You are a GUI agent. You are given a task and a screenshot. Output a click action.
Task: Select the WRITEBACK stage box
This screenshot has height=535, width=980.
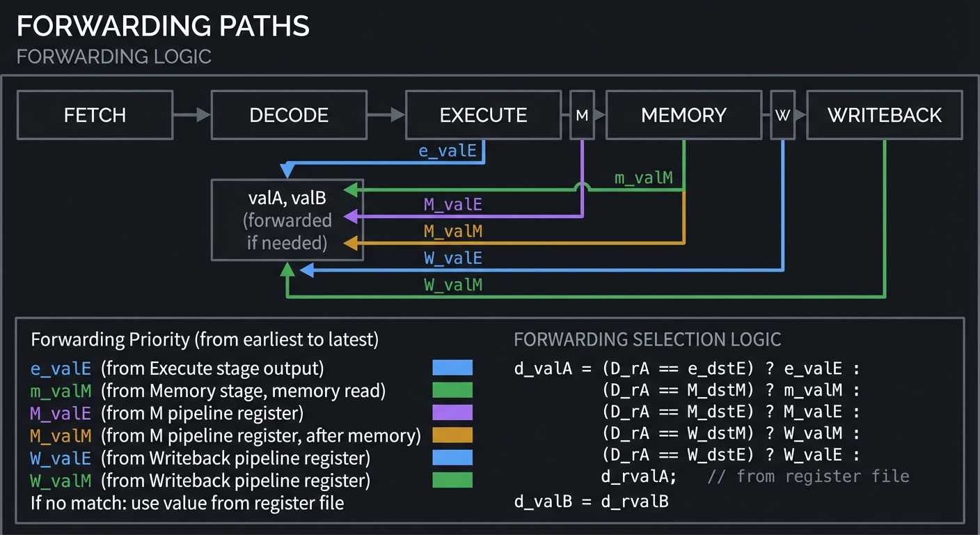[x=884, y=115]
